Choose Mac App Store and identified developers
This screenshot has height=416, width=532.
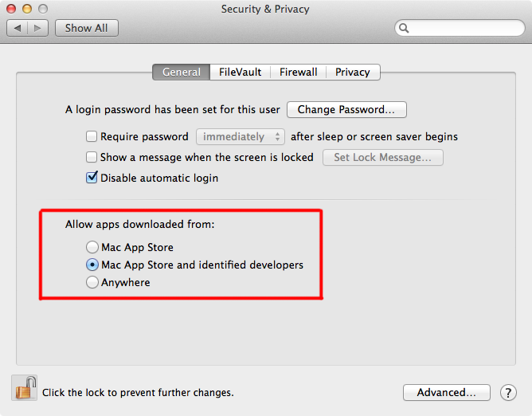pyautogui.click(x=92, y=265)
